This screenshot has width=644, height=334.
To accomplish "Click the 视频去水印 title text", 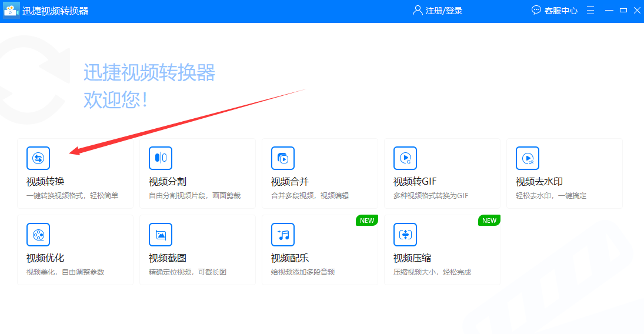I will tap(539, 182).
